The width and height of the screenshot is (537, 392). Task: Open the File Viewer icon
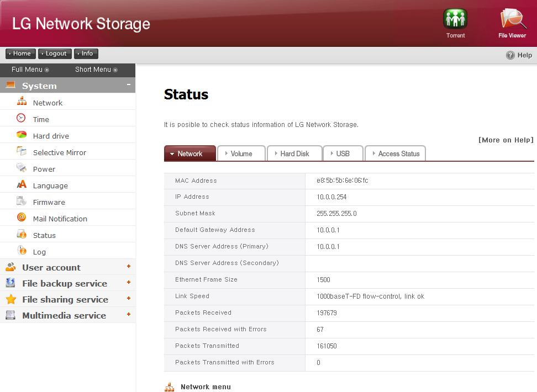[x=513, y=18]
